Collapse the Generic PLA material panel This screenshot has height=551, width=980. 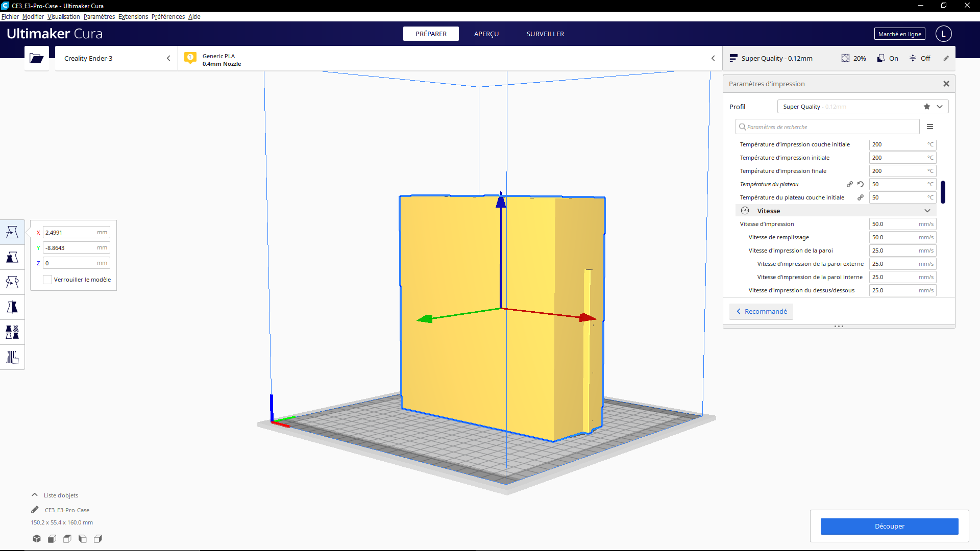713,58
